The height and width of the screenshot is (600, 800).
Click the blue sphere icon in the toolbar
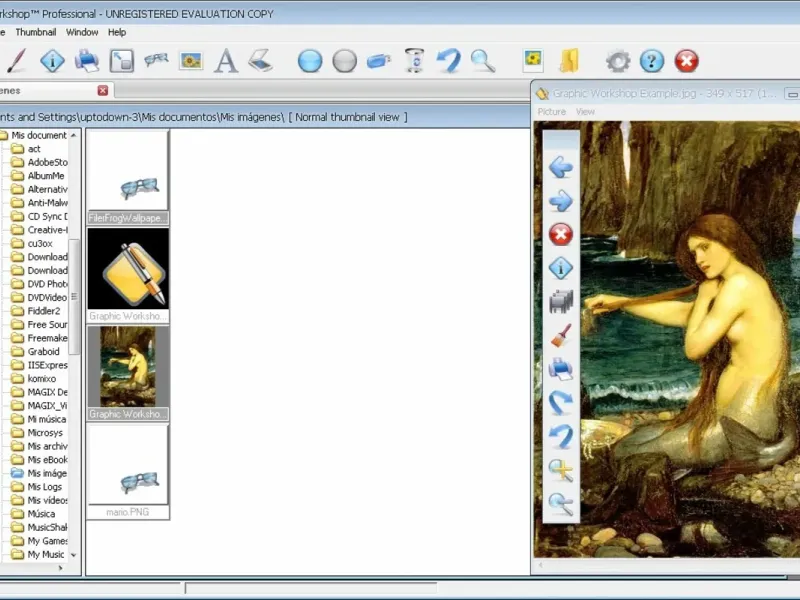tap(310, 61)
